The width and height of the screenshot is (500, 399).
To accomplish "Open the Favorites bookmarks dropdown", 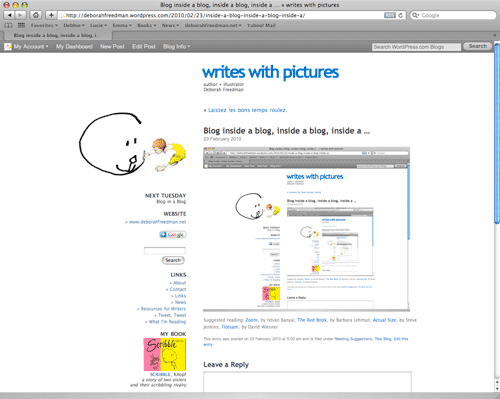I will click(44, 25).
